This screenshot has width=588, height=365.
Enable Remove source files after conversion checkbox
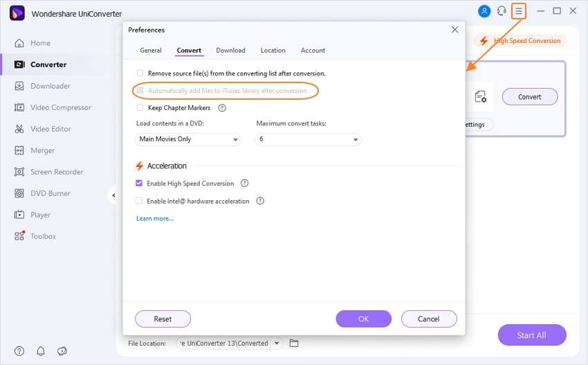click(x=140, y=73)
